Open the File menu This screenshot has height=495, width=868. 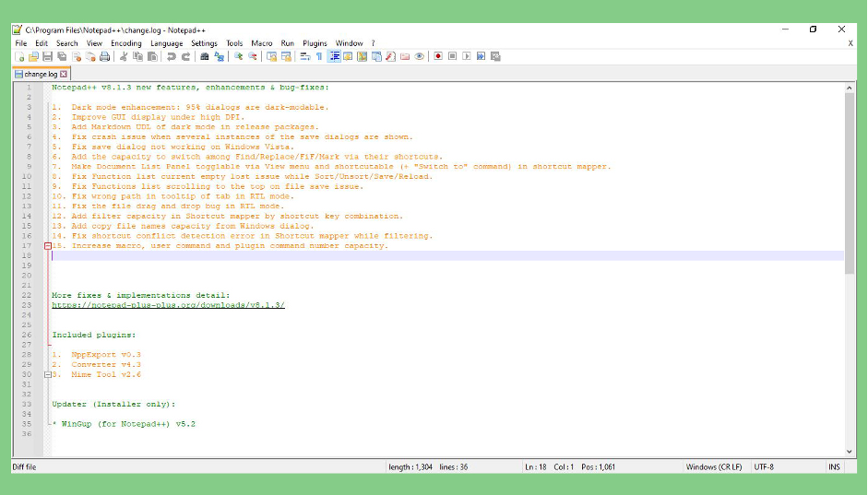pyautogui.click(x=21, y=43)
